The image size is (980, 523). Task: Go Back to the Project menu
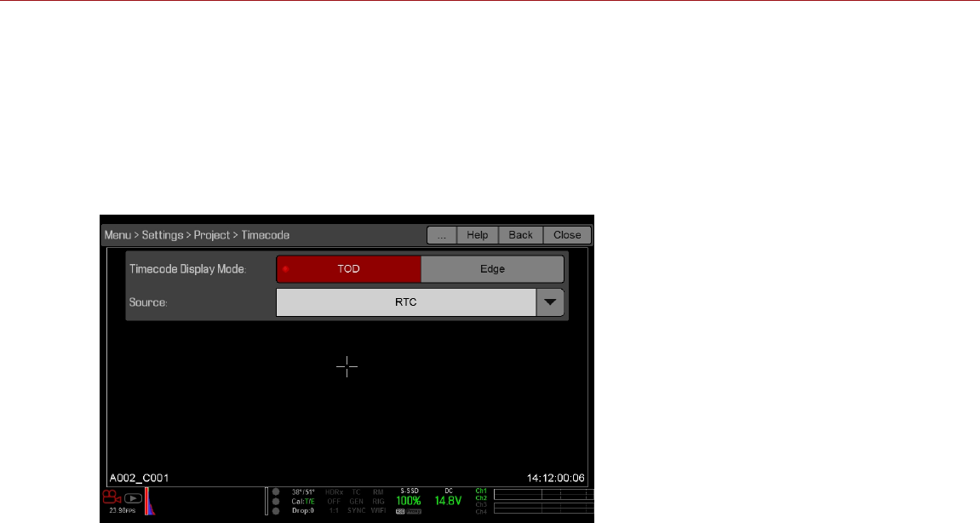point(520,235)
